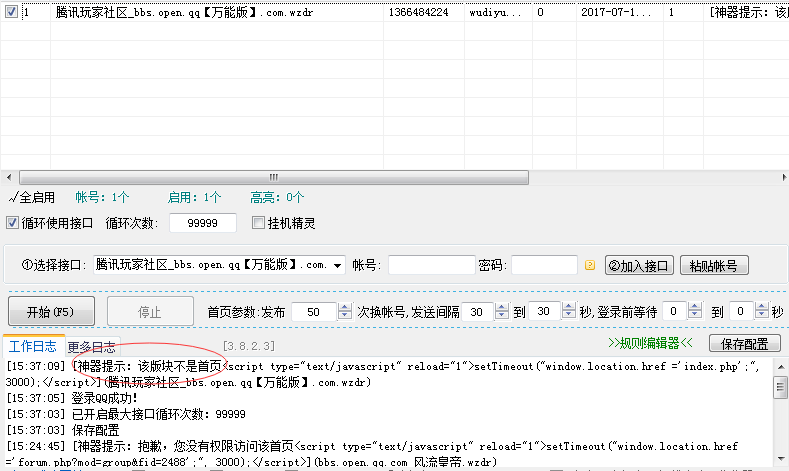Click the log panel's scroll down arrow
The width and height of the screenshot is (789, 471).
coord(780,458)
